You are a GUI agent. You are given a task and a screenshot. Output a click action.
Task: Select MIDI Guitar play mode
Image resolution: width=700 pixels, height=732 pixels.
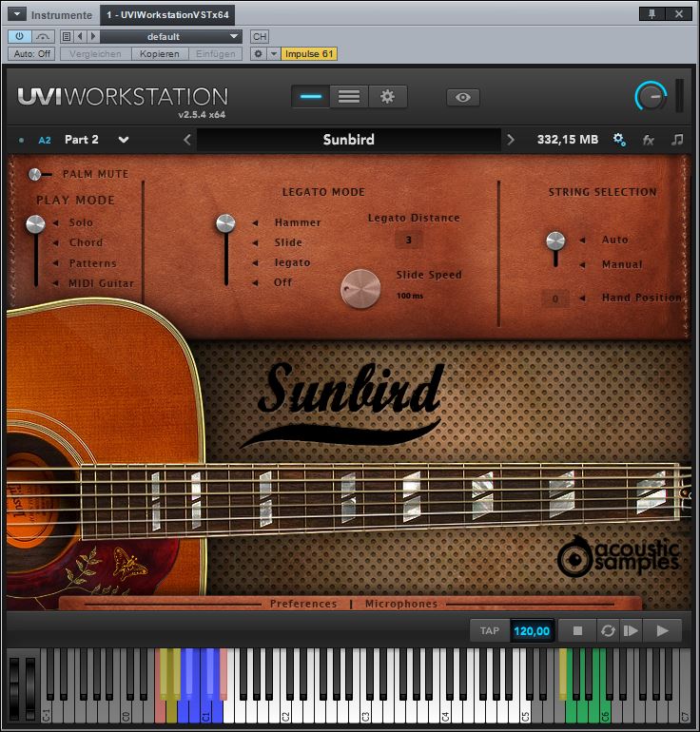tap(102, 283)
